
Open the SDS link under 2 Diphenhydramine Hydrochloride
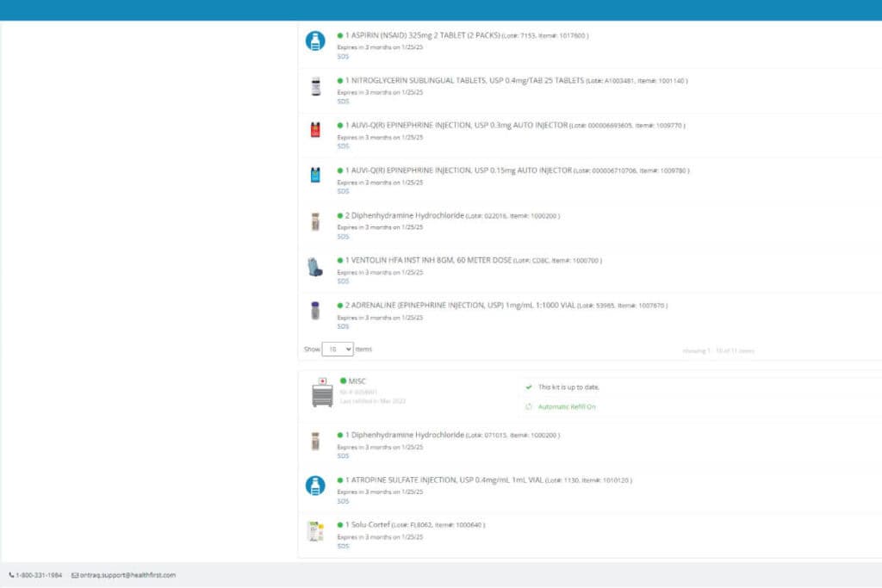(x=343, y=237)
